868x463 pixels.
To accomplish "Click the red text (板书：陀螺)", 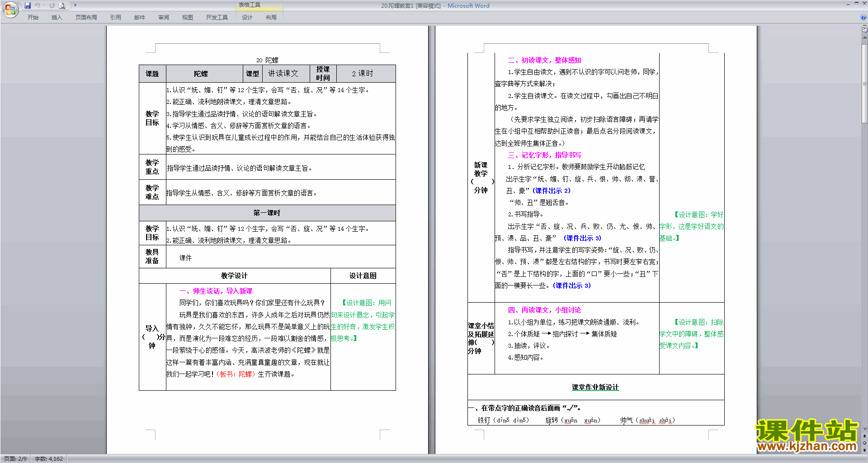I will coord(236,374).
